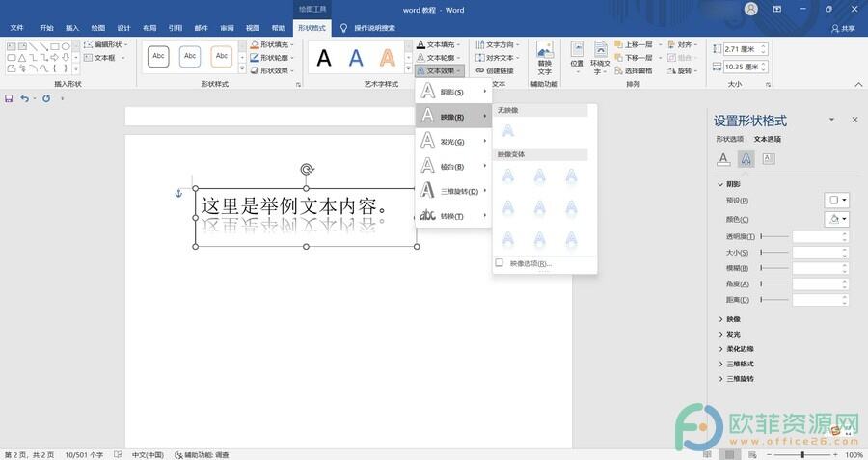Open 三维旋转(D) 3-D rotation submenu
Viewport: 868px width, 460px height.
click(453, 191)
